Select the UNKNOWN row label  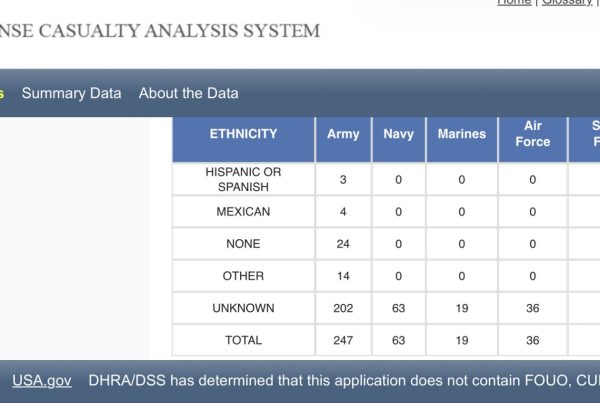coord(243,308)
